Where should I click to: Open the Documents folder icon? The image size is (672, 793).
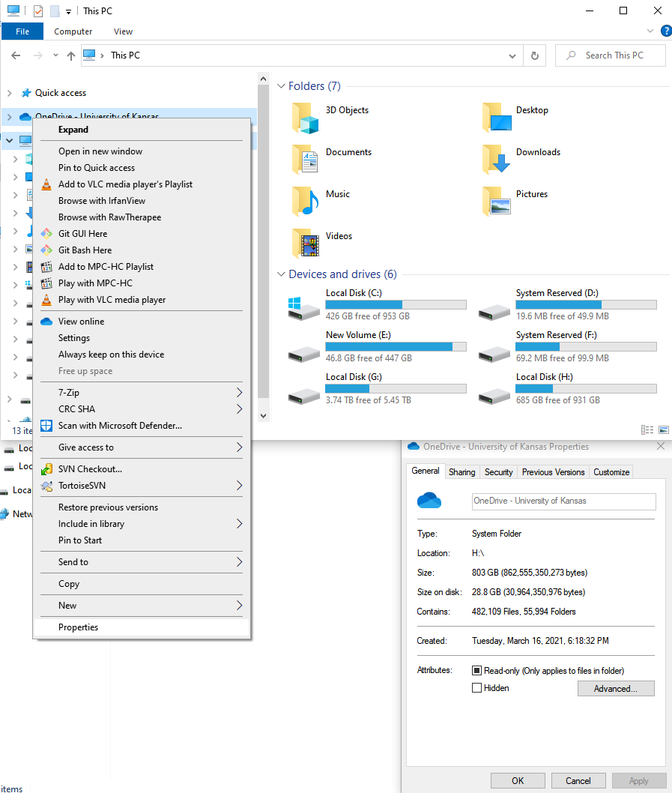(305, 160)
